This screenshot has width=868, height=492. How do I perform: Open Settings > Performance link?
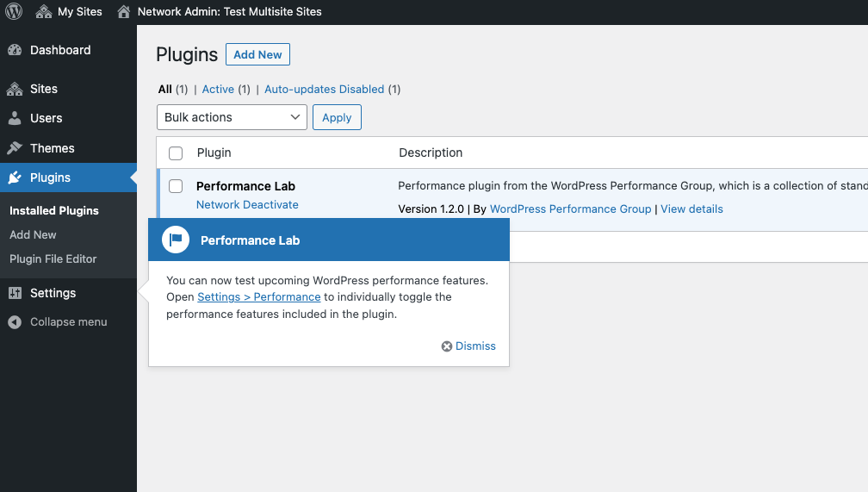pos(259,297)
